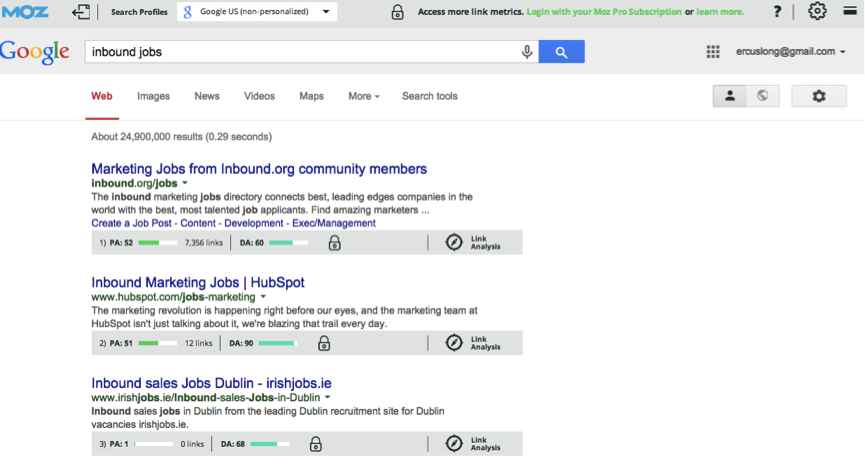865x464 pixels.
Task: Click the 7,356 links metric
Action: [204, 243]
